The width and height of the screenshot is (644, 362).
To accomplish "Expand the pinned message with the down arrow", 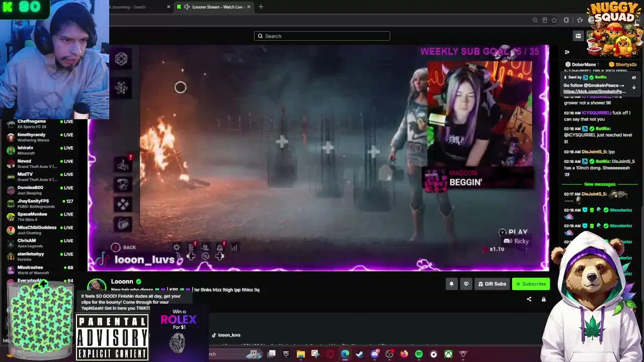I will coord(634,87).
